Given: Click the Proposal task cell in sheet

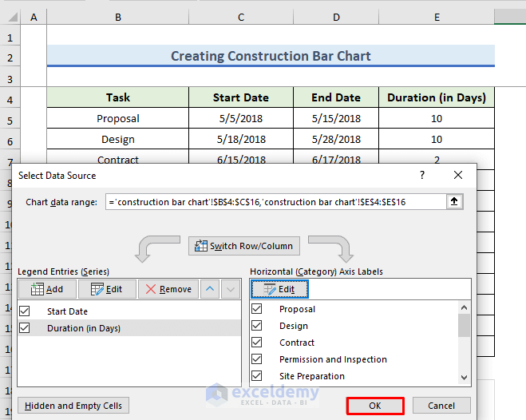Looking at the screenshot, I should [118, 118].
